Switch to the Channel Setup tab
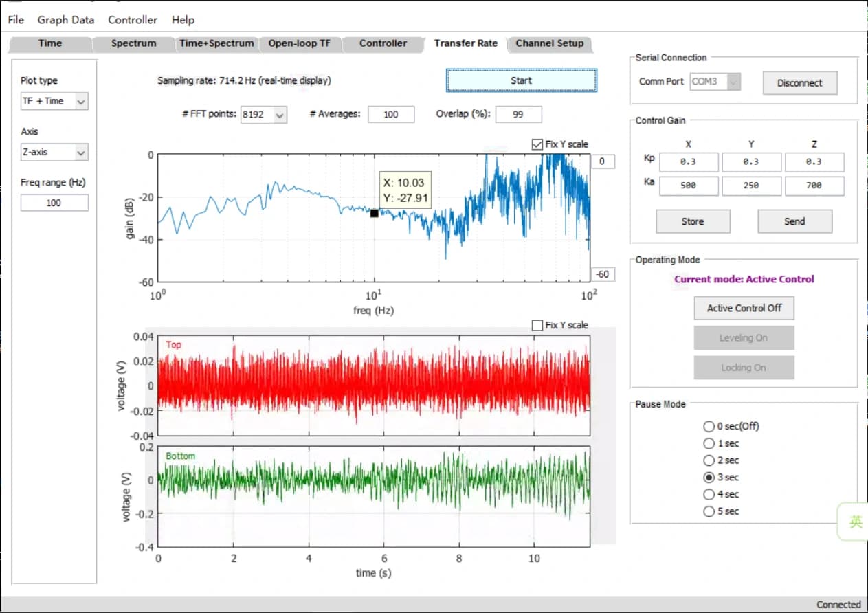The height and width of the screenshot is (613, 868). pyautogui.click(x=549, y=43)
